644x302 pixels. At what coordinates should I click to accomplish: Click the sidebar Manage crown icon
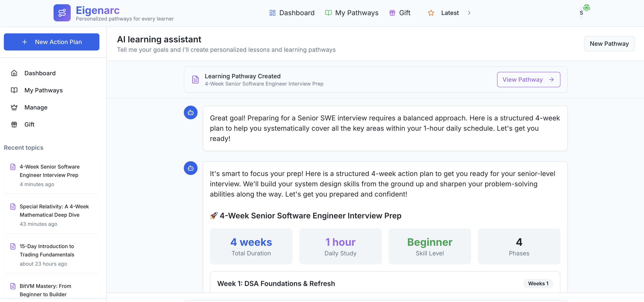[14, 107]
